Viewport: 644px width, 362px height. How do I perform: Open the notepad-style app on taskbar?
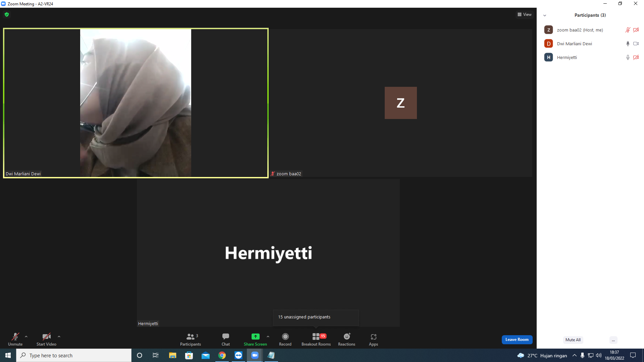coord(271,355)
